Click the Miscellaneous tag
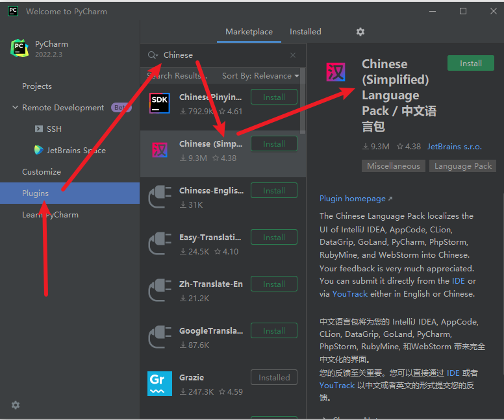504x420 pixels. click(x=394, y=166)
